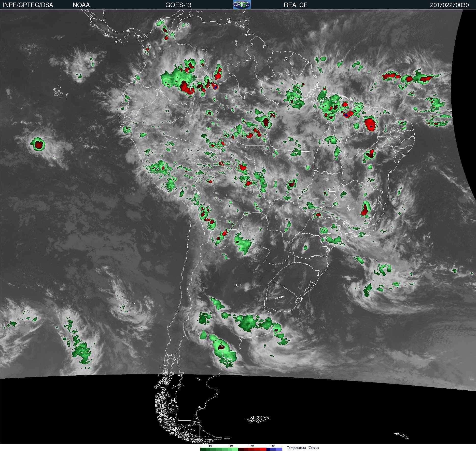Screen dimensions: 476x451
Task: Click the darkest maroon legend swatch
Action: [241, 449]
